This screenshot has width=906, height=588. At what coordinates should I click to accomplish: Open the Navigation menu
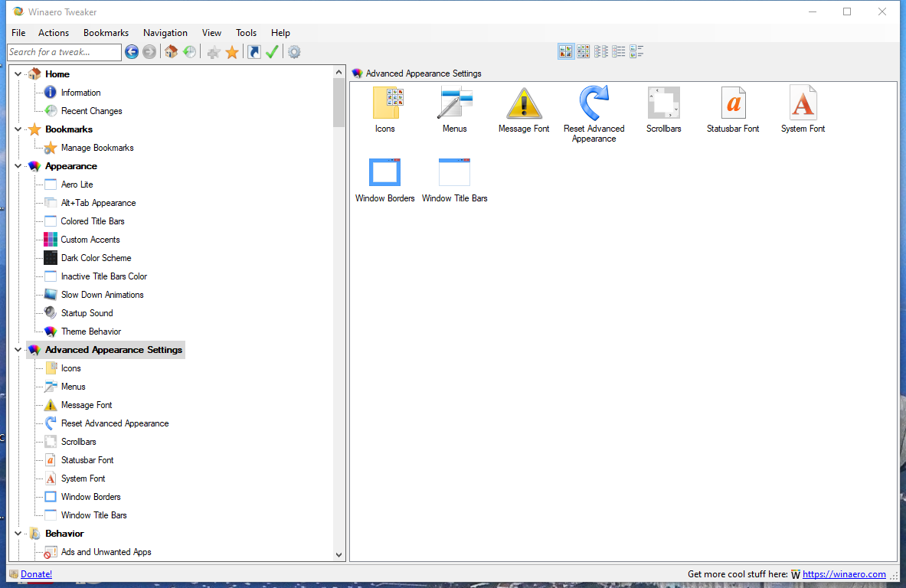click(165, 33)
